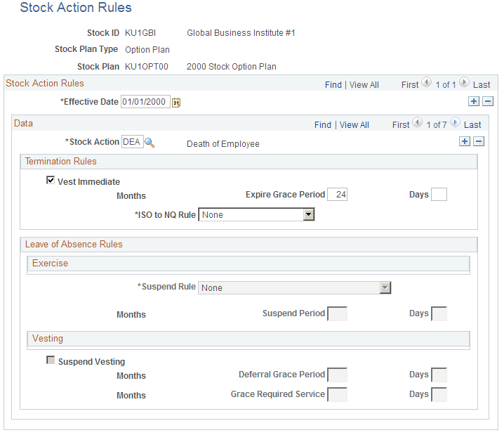Click View All in Stock Action Rules header
The image size is (504, 435).
(364, 85)
